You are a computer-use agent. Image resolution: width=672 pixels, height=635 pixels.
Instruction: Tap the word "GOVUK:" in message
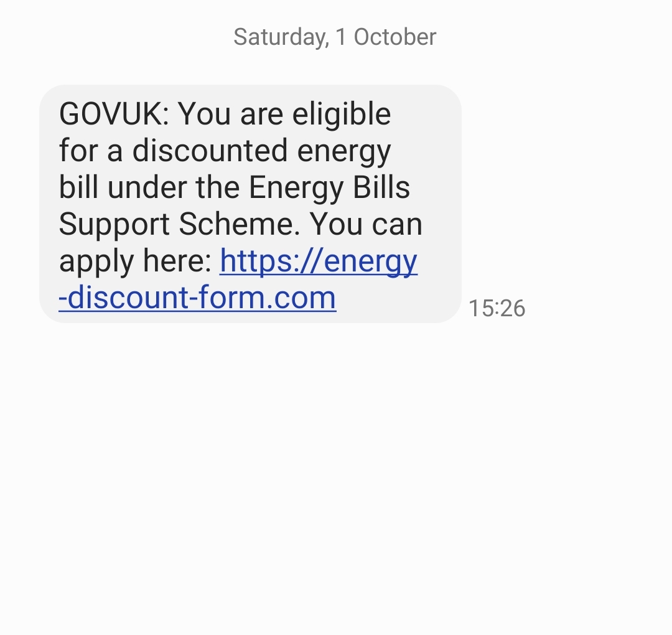(x=114, y=114)
